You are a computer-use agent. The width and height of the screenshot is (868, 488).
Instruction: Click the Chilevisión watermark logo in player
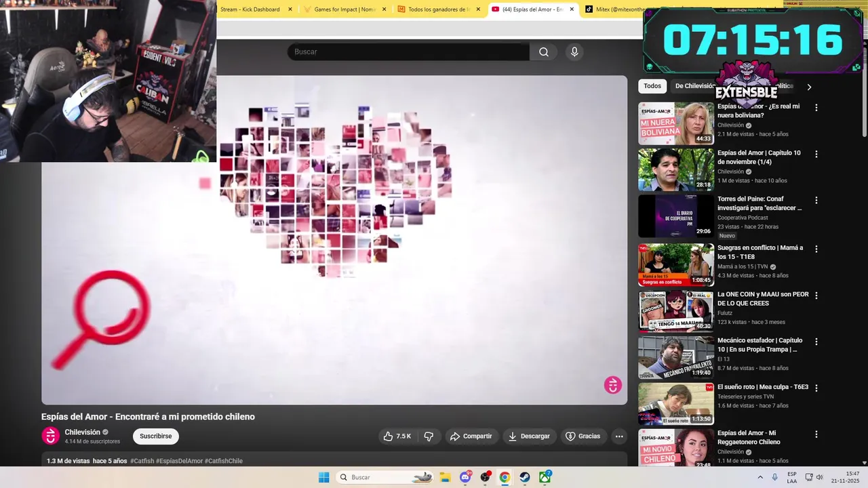click(613, 385)
